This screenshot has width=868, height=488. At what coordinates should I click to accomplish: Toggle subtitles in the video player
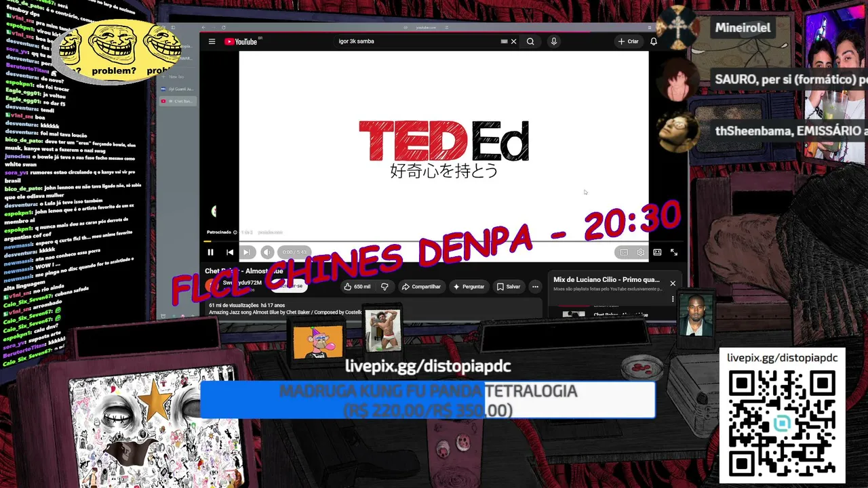(624, 252)
